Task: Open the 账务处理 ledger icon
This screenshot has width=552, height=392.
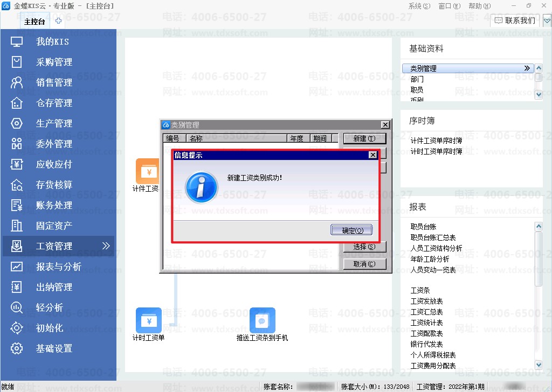Action: tap(17, 205)
